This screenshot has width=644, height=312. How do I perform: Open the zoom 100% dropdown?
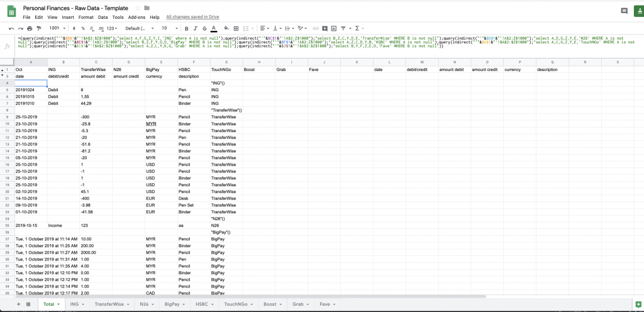pyautogui.click(x=57, y=28)
